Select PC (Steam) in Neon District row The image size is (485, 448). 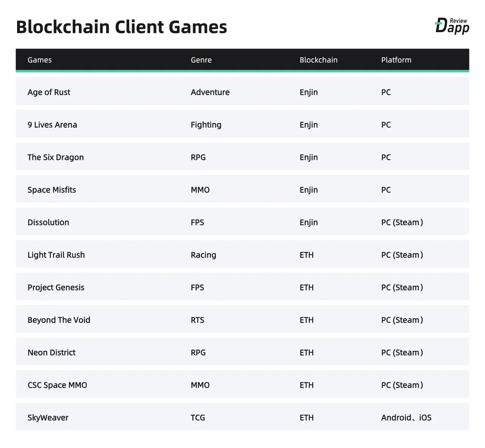[402, 352]
